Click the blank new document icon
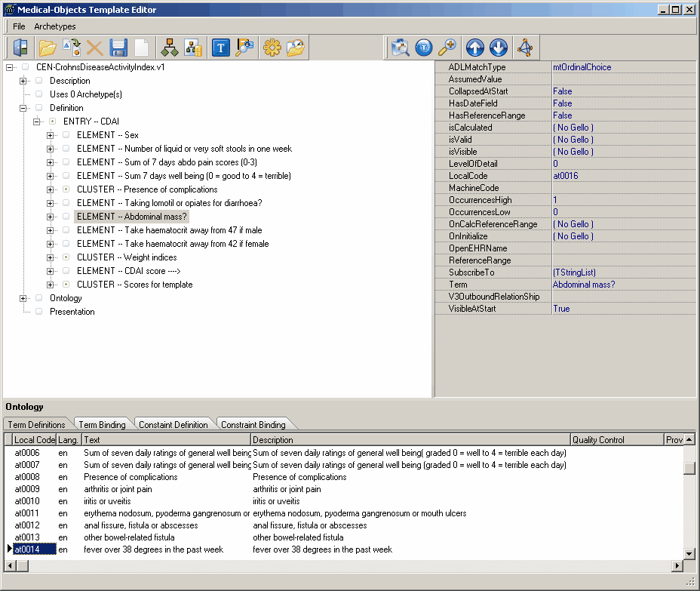 pyautogui.click(x=142, y=48)
